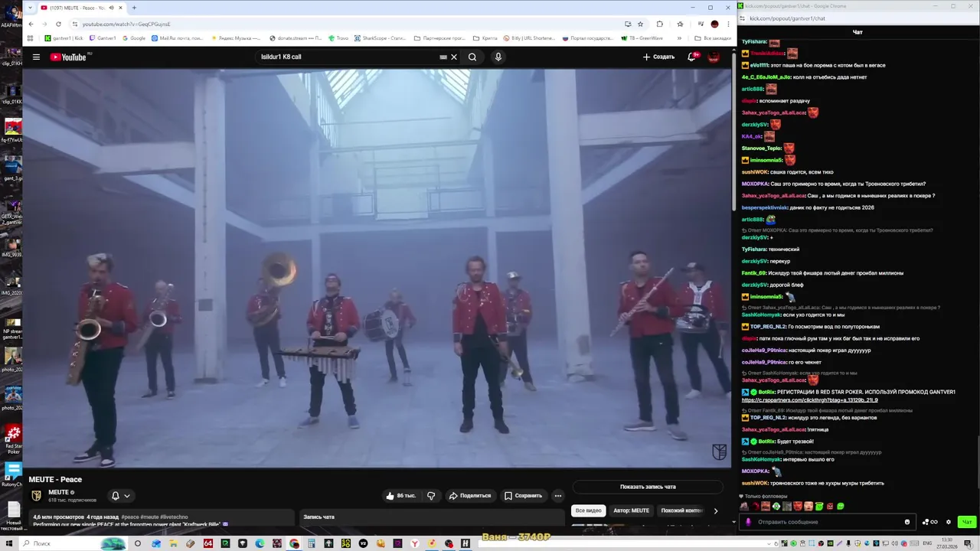The height and width of the screenshot is (551, 980).
Task: Select the Все видео chip
Action: [x=588, y=510]
